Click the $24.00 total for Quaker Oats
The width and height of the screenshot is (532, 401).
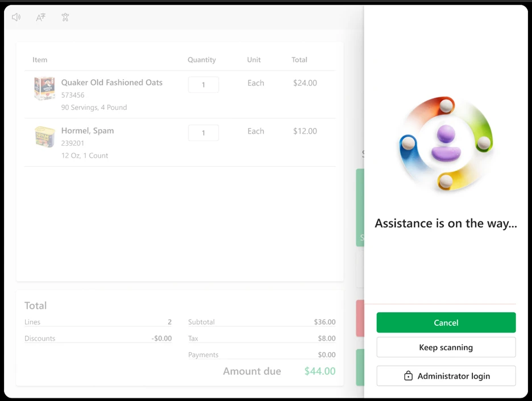(305, 83)
